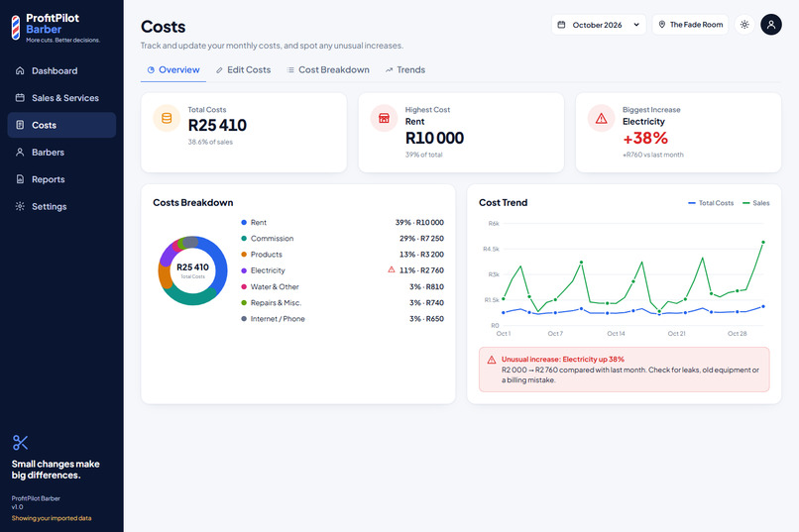
Task: Switch to the Trends tab
Action: pyautogui.click(x=405, y=70)
